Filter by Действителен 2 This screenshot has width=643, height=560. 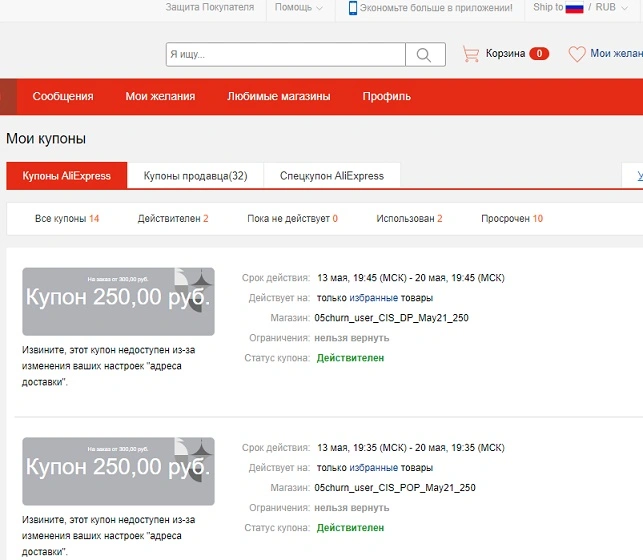pos(173,219)
